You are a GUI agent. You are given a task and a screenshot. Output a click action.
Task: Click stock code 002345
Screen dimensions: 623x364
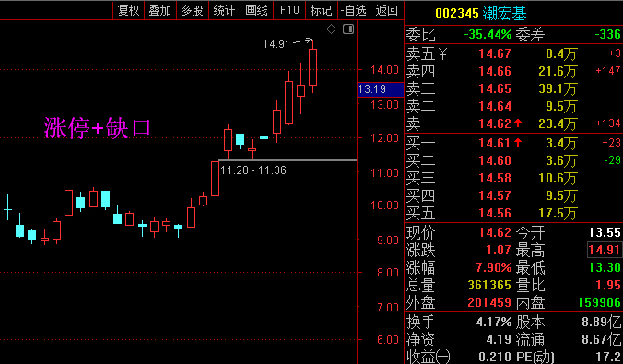[457, 14]
